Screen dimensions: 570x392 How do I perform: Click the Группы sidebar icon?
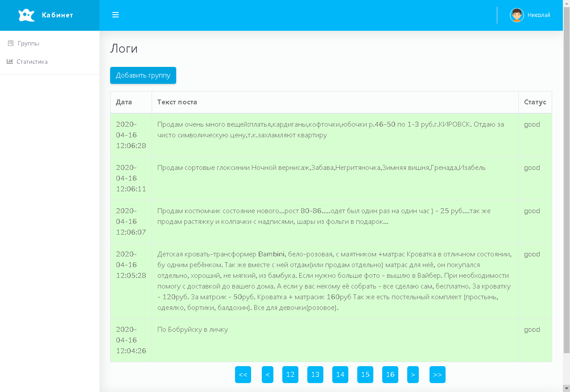click(x=11, y=43)
